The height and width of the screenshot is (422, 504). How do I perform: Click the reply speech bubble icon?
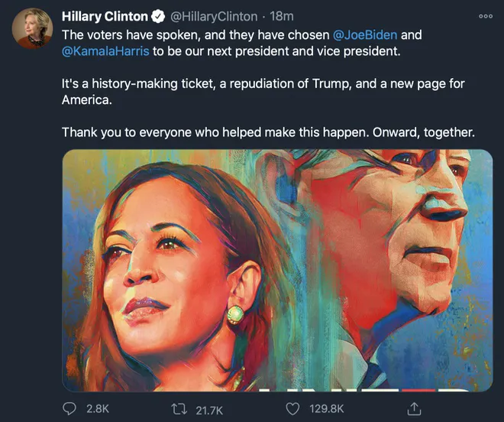pos(70,409)
